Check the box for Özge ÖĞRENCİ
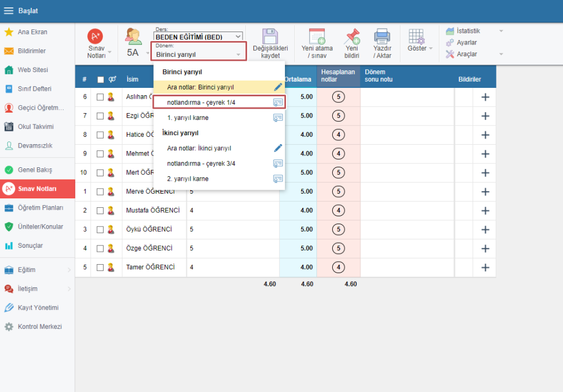Screen dimensions: 563x392 point(100,248)
